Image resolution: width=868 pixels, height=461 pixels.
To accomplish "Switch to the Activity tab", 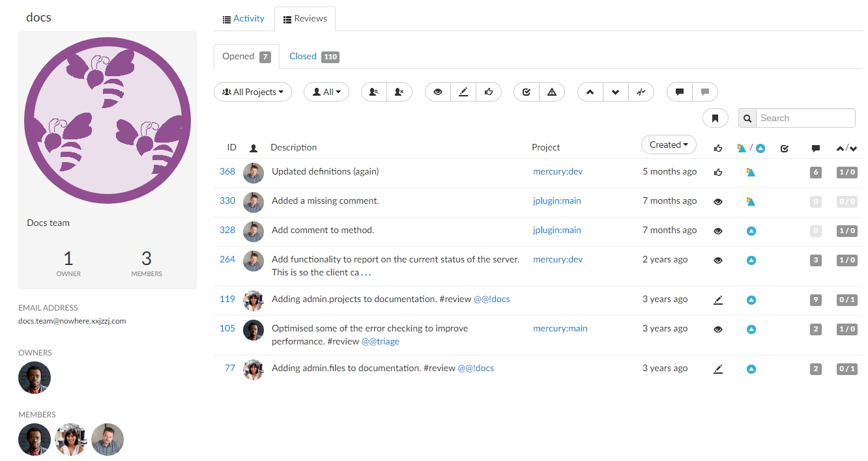I will coord(244,18).
